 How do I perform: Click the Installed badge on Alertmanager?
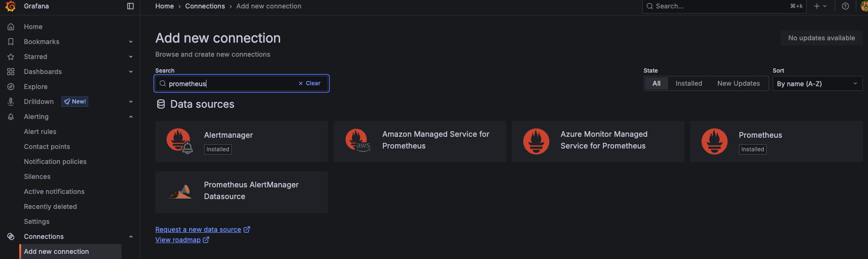pyautogui.click(x=218, y=149)
